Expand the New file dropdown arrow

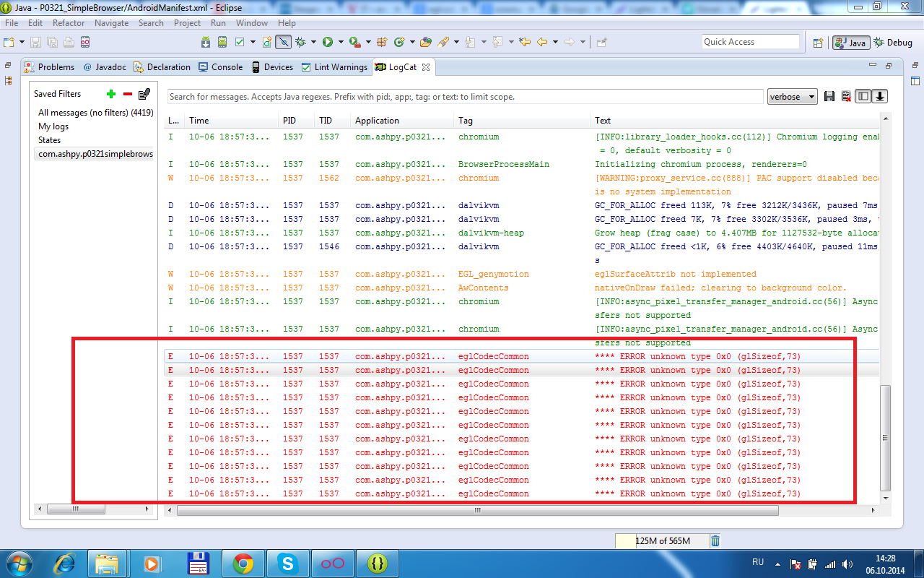[x=22, y=42]
